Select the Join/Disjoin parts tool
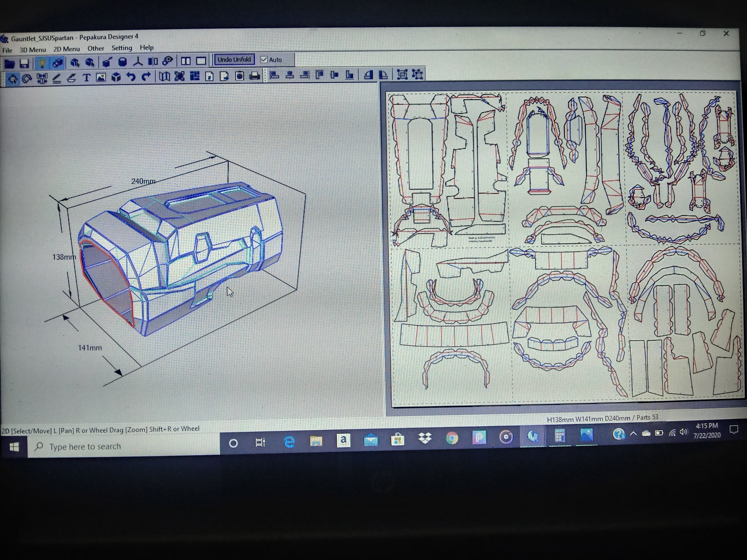 (x=42, y=78)
